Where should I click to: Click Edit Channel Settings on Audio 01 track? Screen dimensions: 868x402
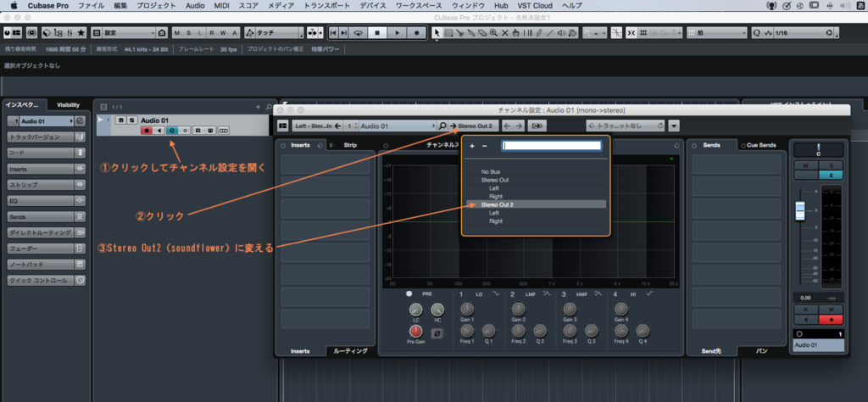[172, 130]
